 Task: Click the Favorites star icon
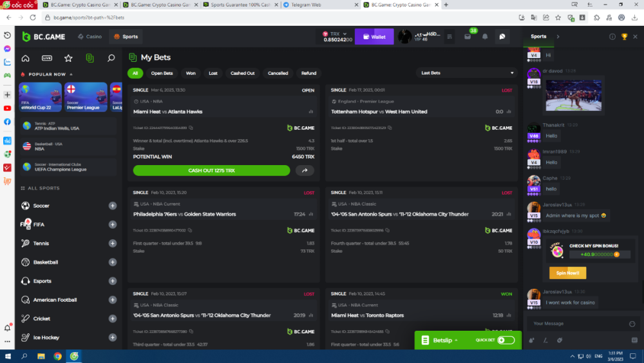pyautogui.click(x=68, y=58)
